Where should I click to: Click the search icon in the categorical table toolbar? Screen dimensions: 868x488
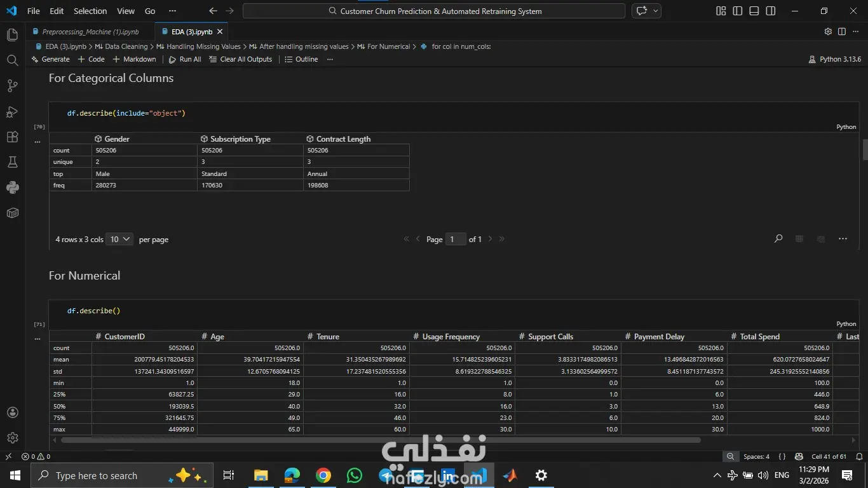(778, 239)
